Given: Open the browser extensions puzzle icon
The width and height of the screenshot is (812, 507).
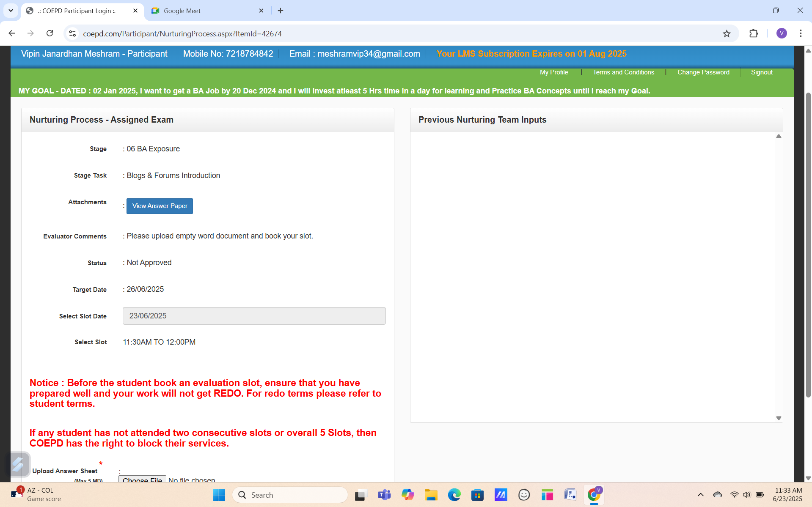Looking at the screenshot, I should tap(754, 33).
